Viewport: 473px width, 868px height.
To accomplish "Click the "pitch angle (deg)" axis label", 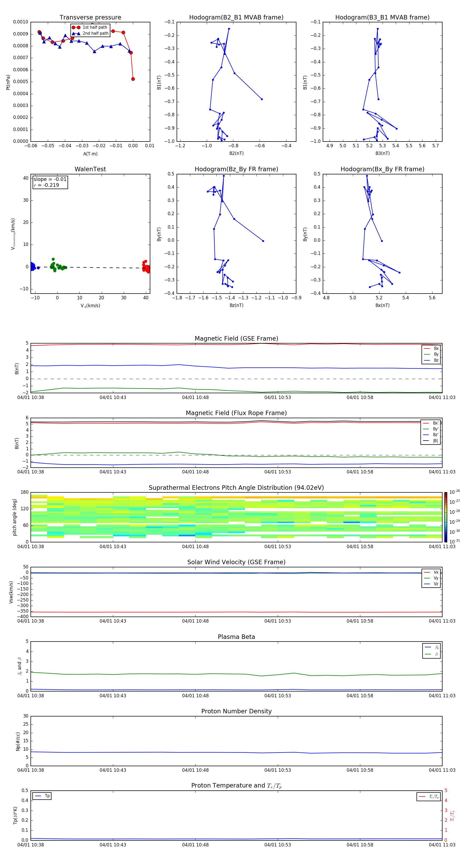I will [x=14, y=517].
